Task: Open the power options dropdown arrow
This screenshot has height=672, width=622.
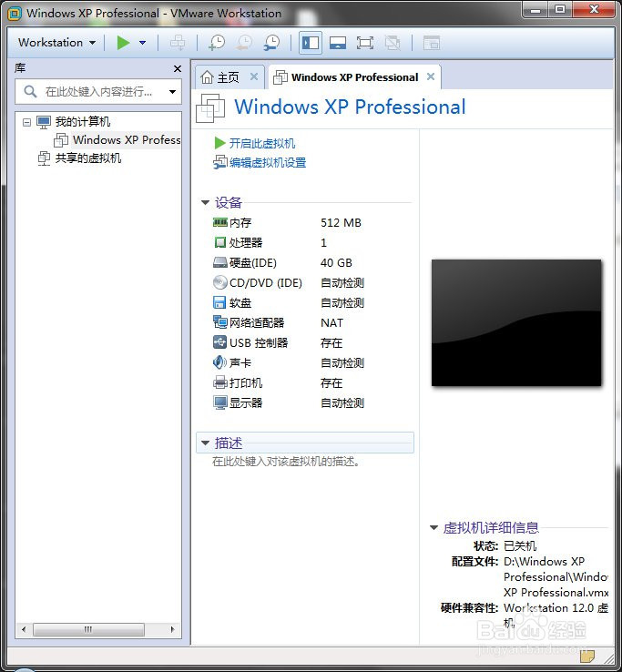Action: pos(143,43)
